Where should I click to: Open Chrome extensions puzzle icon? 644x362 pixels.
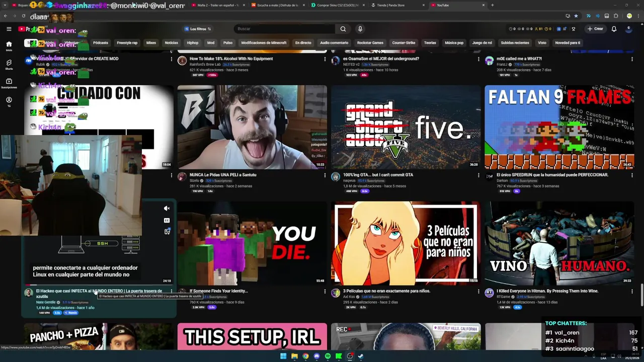click(x=616, y=16)
